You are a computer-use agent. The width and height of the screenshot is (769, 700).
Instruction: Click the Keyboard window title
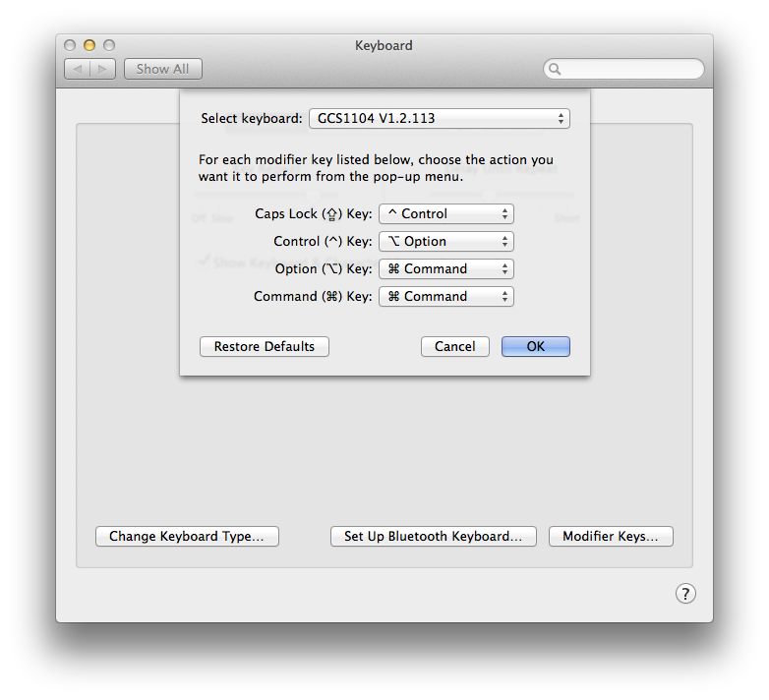[384, 45]
